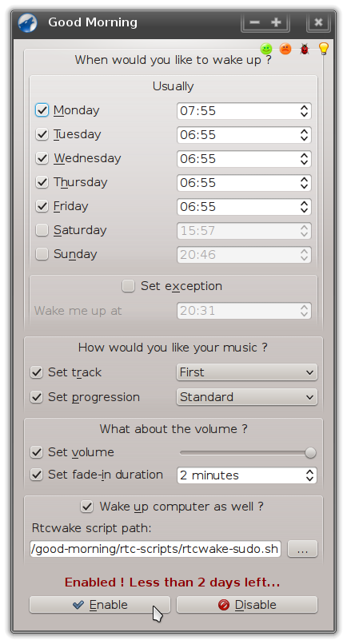This screenshot has width=347, height=644.
Task: Click the Disable button
Action: [x=247, y=605]
